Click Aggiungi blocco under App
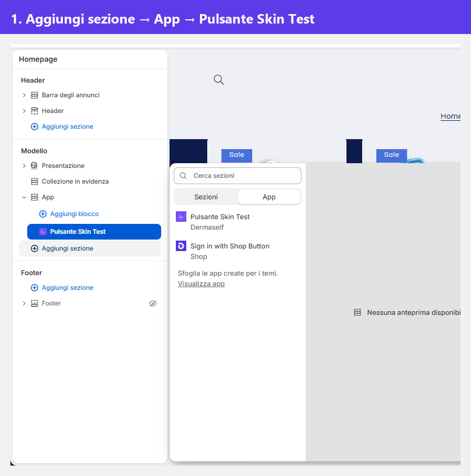The height and width of the screenshot is (476, 471). point(74,214)
